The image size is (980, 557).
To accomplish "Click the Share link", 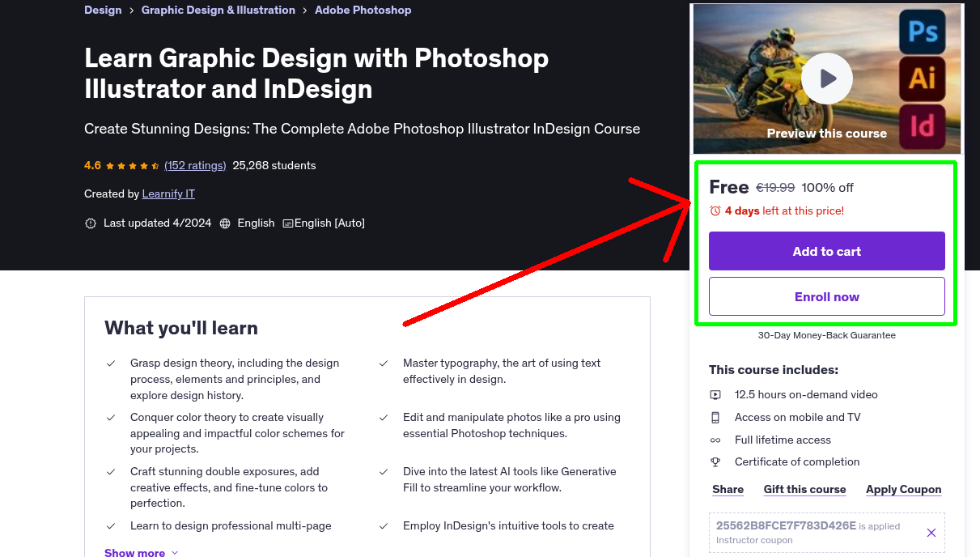I will pos(728,489).
